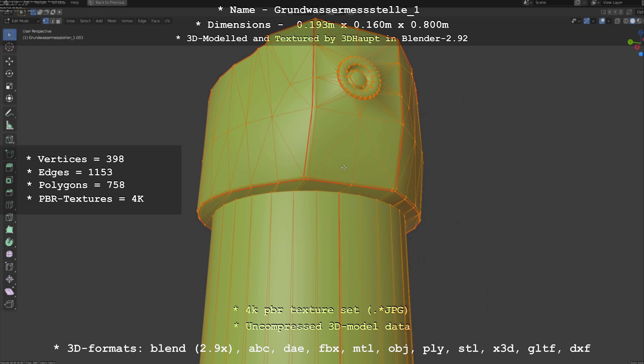This screenshot has height=364, width=644.
Task: Toggle X-ray view
Action: pyautogui.click(x=617, y=21)
